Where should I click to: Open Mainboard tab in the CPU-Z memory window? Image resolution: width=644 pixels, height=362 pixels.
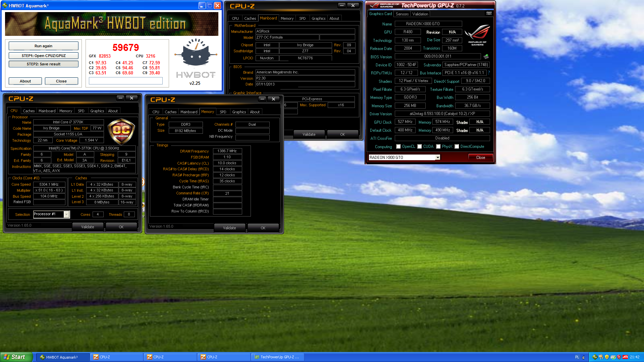189,112
